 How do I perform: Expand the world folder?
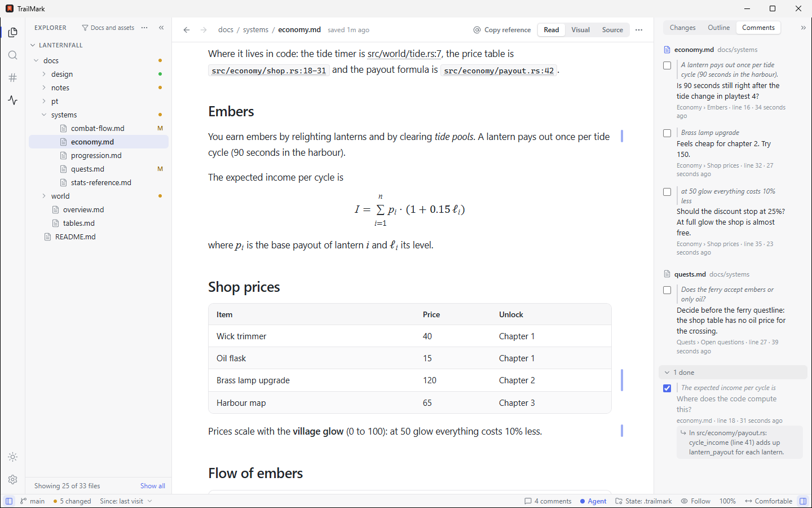pos(44,196)
